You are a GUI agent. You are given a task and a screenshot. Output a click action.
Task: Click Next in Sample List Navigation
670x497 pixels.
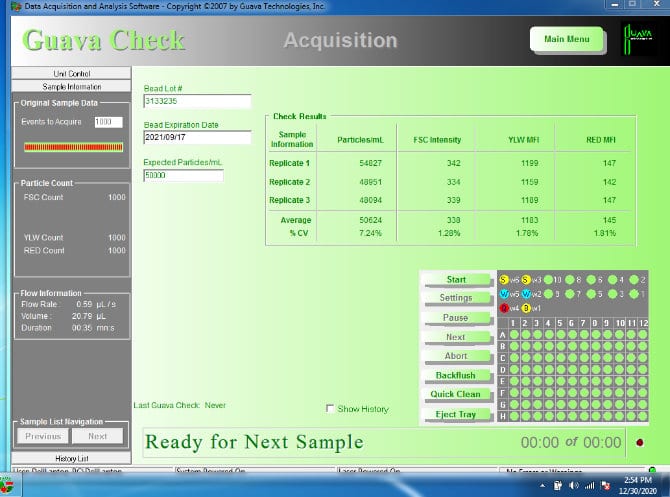[x=97, y=436]
